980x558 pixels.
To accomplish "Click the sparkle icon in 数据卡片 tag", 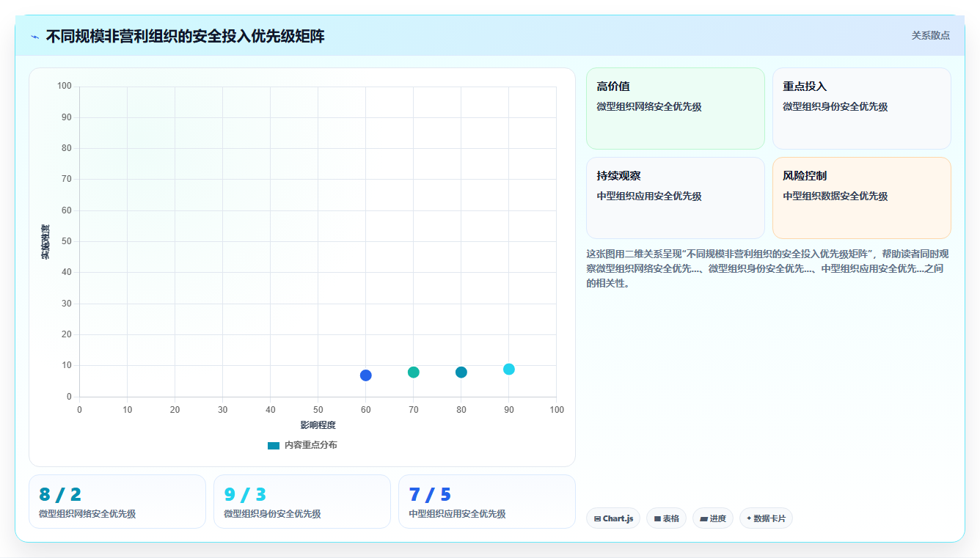I will click(749, 518).
